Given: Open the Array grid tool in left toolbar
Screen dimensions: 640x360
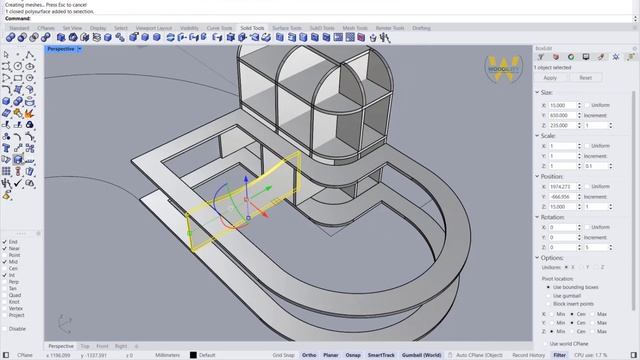Looking at the screenshot, I should [6, 171].
